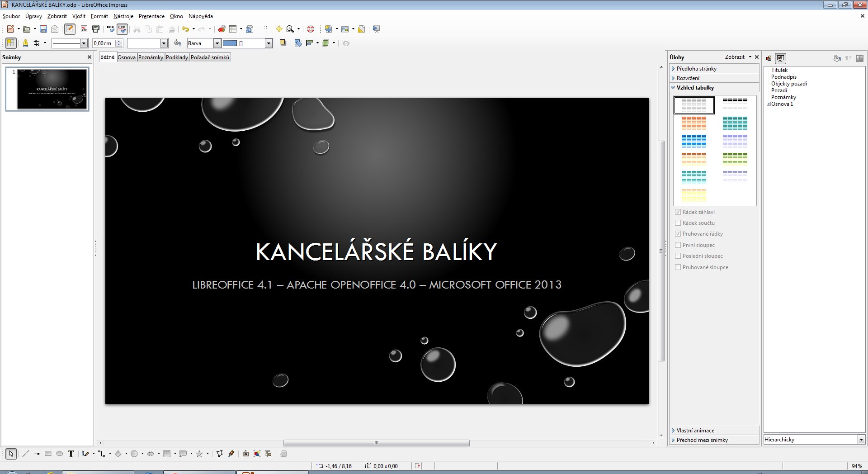Screen dimensions: 868x474
Task: Click the Fontwork gallery icon
Action: coord(245,454)
